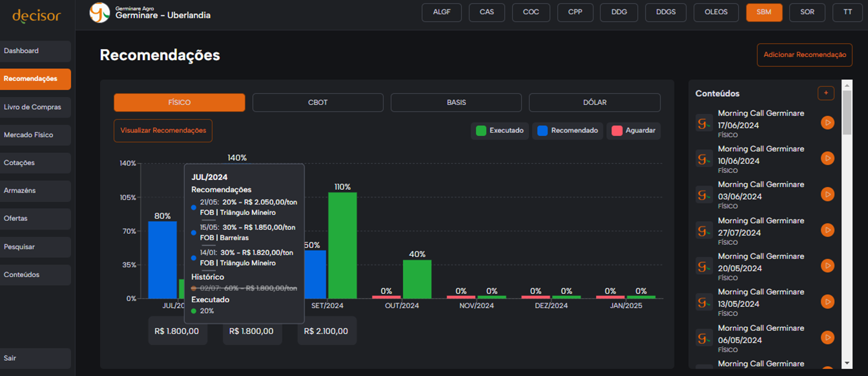Click Germinare logo icon beside 13/05/2024 call
Image resolution: width=868 pixels, height=376 pixels.
tap(704, 302)
